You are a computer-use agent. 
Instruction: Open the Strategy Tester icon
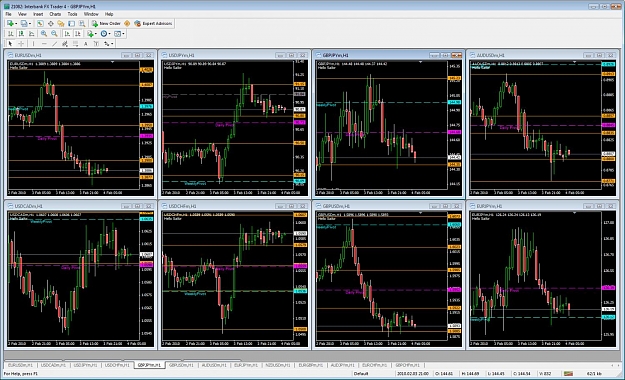pyautogui.click(x=82, y=24)
